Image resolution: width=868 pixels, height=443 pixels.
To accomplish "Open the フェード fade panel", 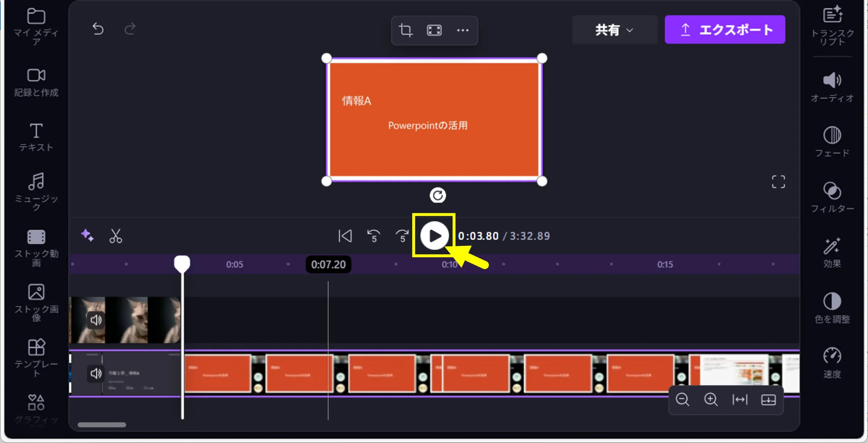I will (x=832, y=141).
